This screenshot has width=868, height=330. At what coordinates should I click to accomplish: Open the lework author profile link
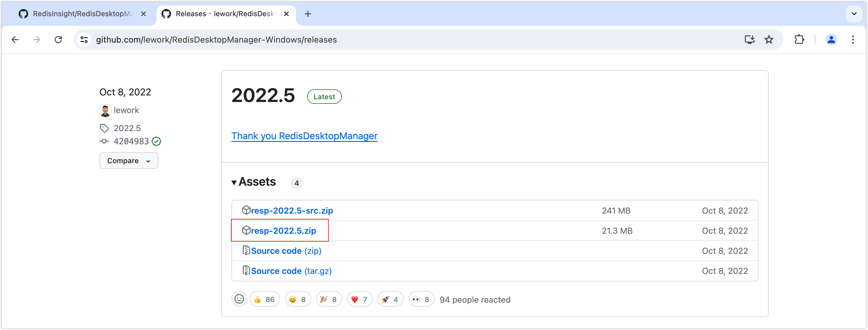126,110
